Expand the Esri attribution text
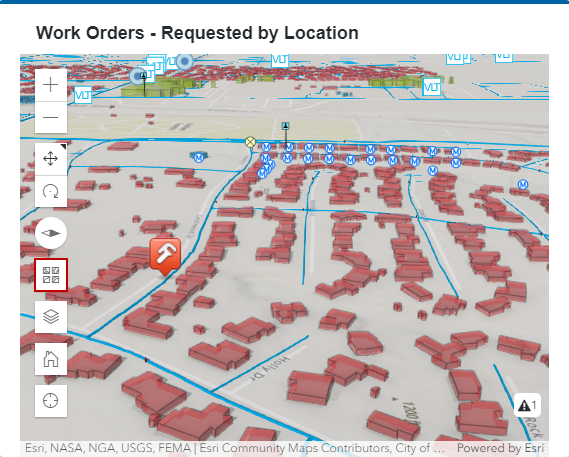The width and height of the screenshot is (569, 457). pos(235,448)
